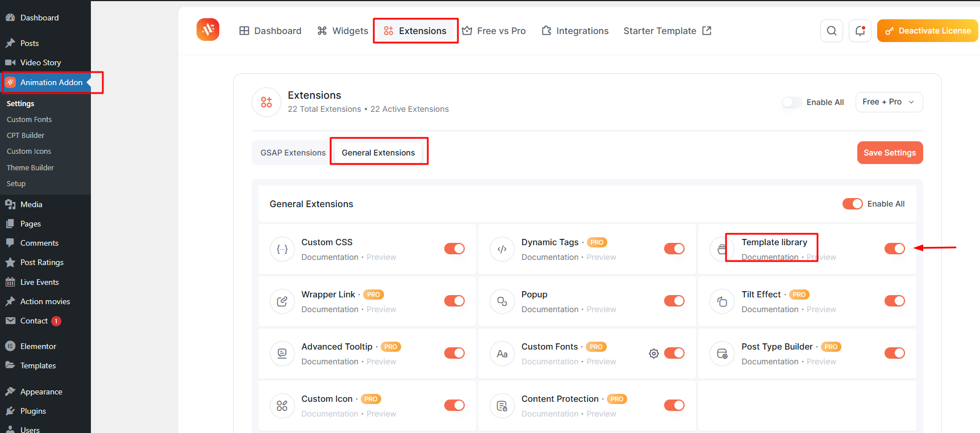Disable the Wrapper Link extension
This screenshot has width=980, height=433.
click(454, 301)
